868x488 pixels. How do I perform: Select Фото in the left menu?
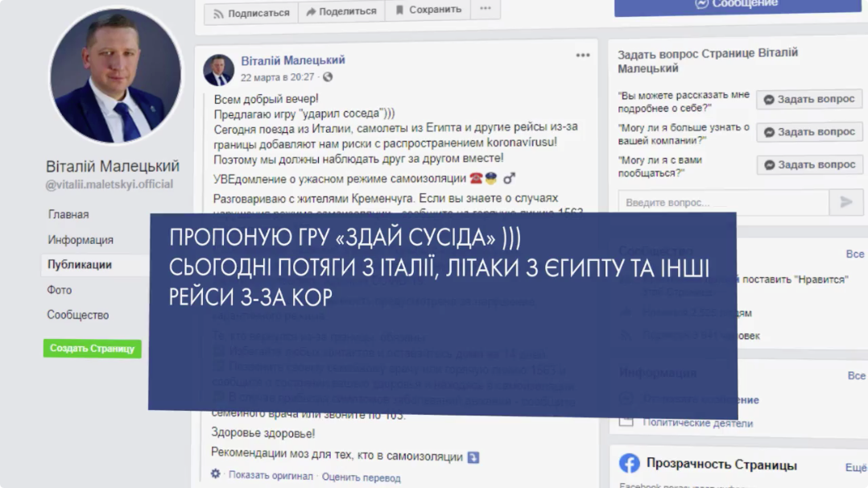tap(60, 290)
